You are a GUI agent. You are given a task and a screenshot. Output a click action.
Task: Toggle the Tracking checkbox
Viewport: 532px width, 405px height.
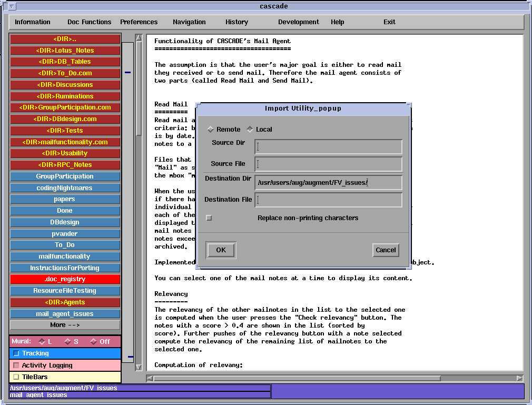(16, 353)
